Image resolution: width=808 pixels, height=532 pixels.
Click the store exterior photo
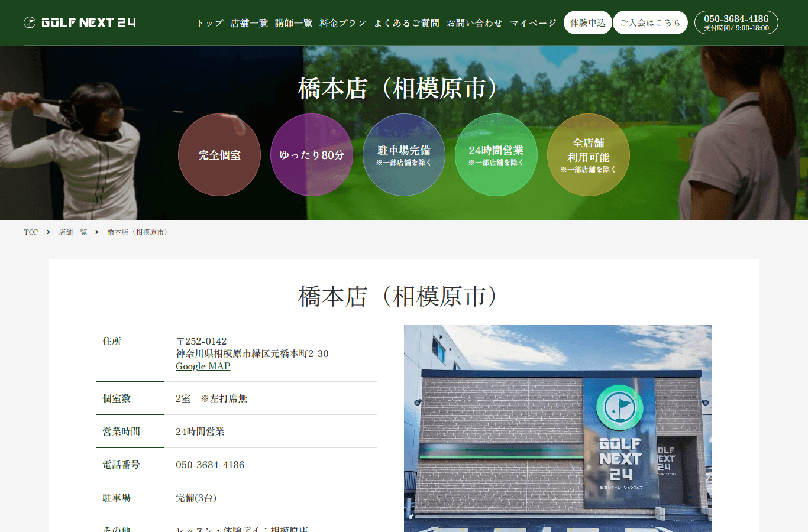point(558,428)
